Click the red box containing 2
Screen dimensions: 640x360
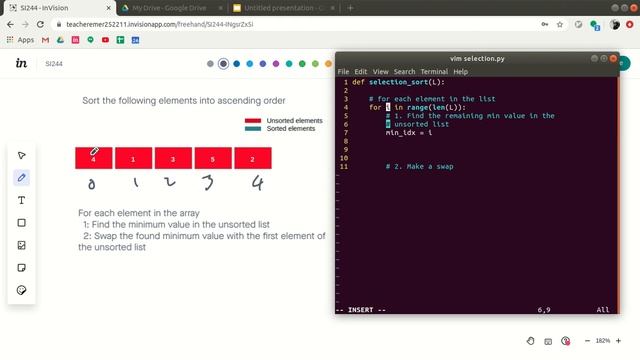pos(253,158)
